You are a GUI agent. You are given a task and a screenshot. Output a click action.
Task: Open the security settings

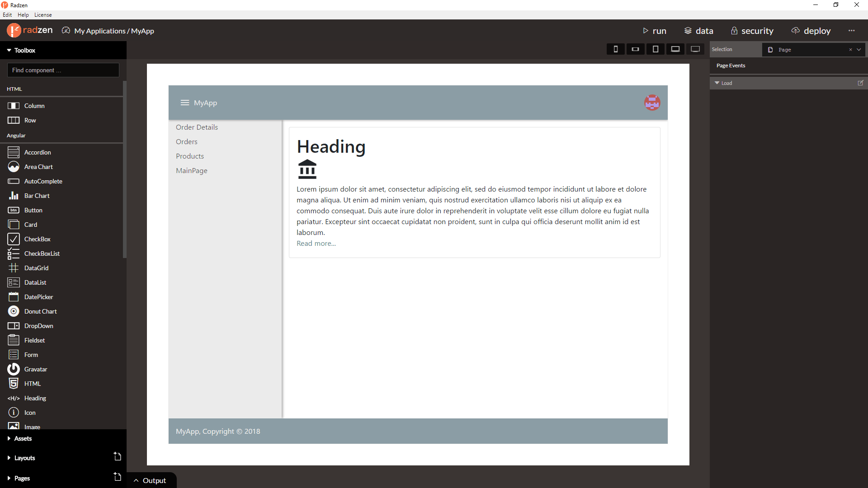[x=752, y=31]
